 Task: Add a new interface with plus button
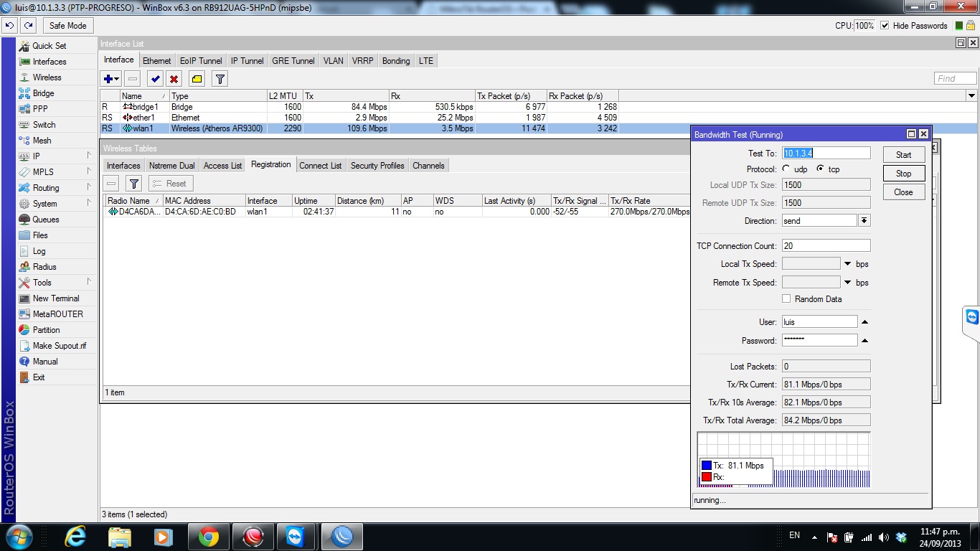point(112,79)
